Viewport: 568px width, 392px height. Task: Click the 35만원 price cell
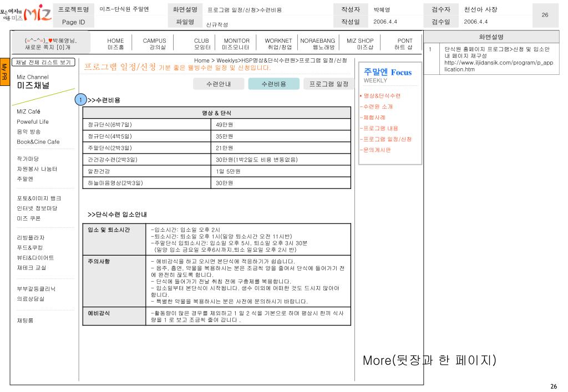tap(281, 136)
